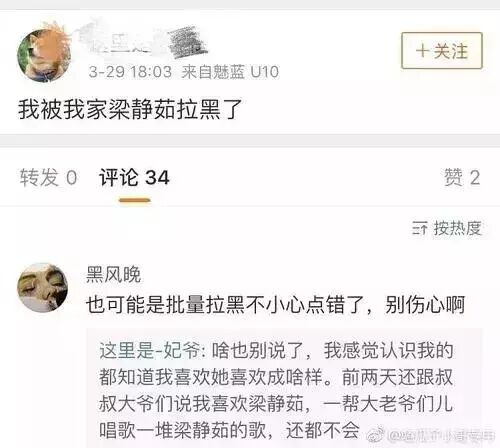Tap the post text 我被我家梁静茹拉黑了
Image resolution: width=500 pixels, height=448 pixels.
click(130, 109)
